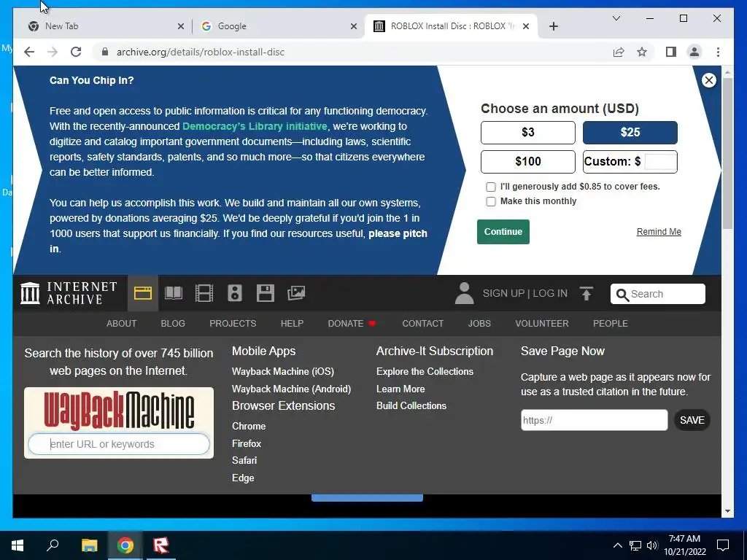Open the Chrome tab search chevron

coord(616,18)
